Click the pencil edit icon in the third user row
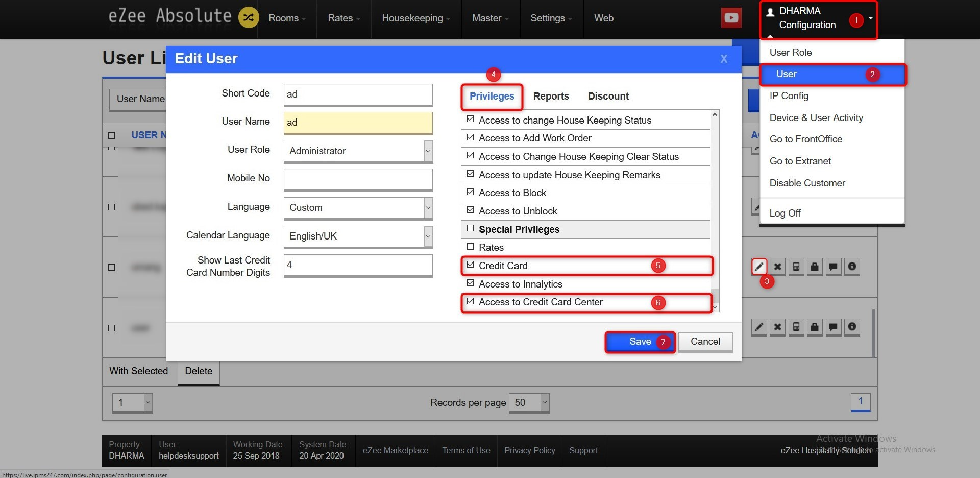This screenshot has height=478, width=980. tap(759, 267)
